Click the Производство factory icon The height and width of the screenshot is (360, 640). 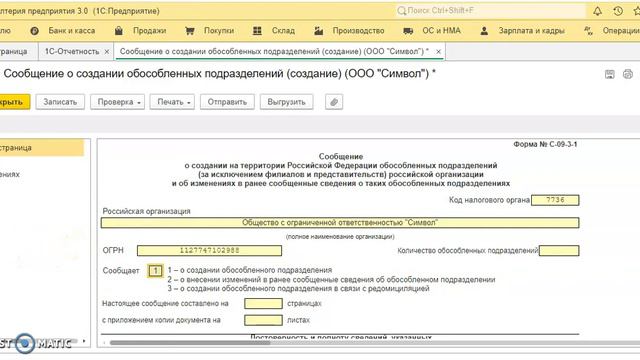[318, 31]
